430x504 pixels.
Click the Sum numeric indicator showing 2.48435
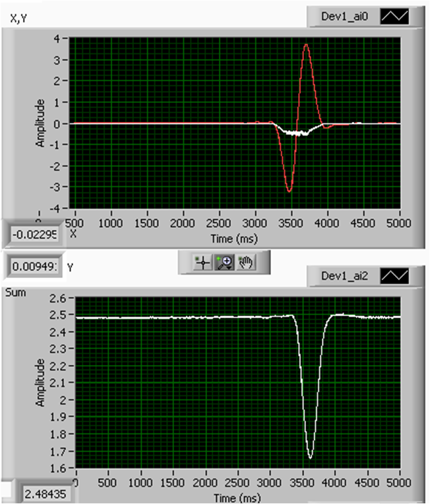[x=45, y=494]
